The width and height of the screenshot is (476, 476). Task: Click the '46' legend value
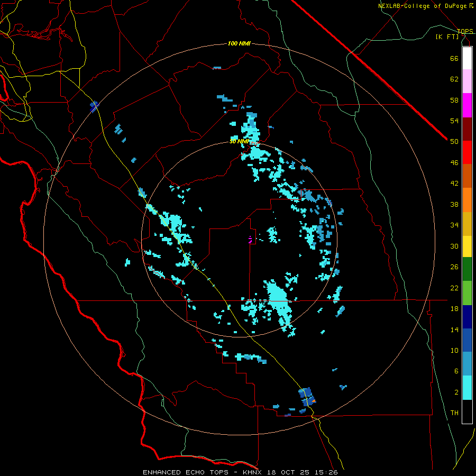[454, 163]
